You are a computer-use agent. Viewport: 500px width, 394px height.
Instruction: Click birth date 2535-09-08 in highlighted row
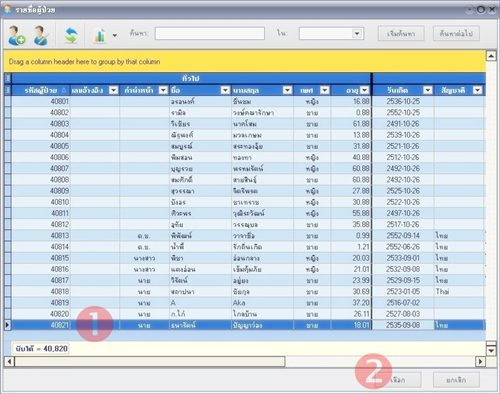coord(403,325)
